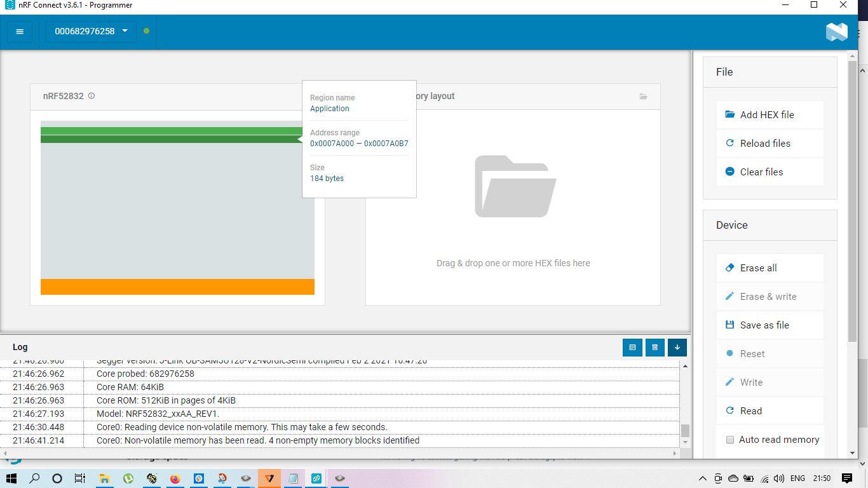
Task: Click the Reset device button
Action: (x=770, y=354)
